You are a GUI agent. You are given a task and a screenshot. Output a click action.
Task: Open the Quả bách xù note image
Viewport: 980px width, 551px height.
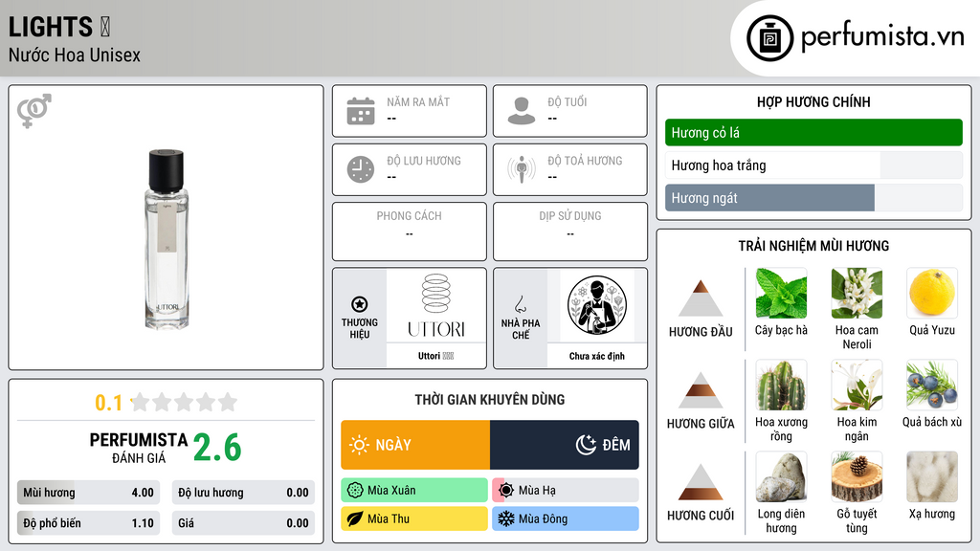[x=932, y=386]
